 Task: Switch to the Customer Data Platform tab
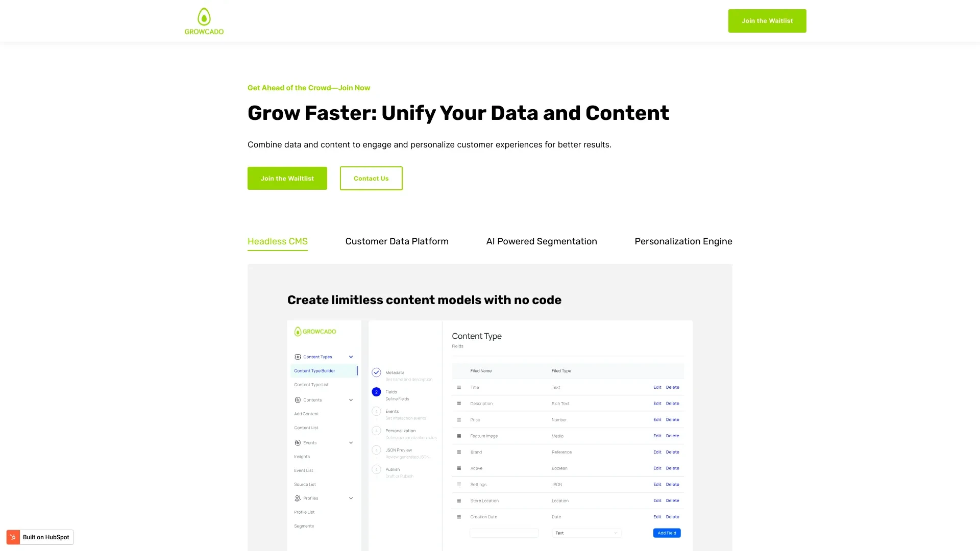(397, 241)
